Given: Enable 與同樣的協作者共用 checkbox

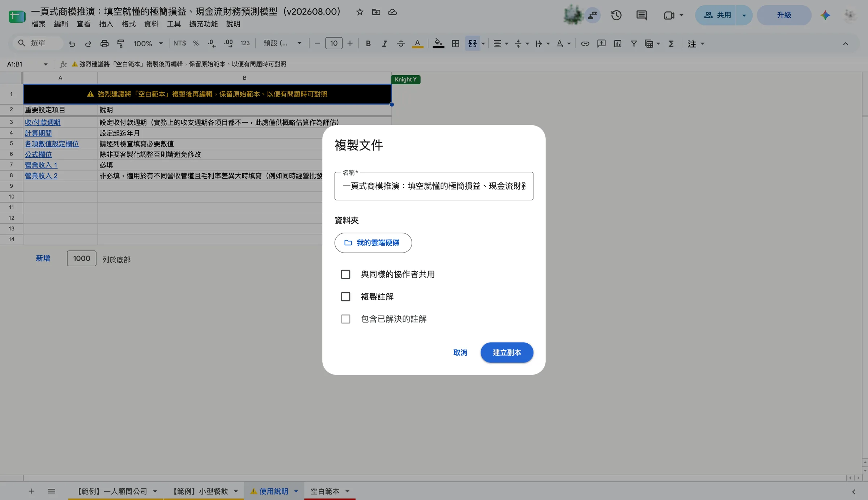Looking at the screenshot, I should (345, 274).
